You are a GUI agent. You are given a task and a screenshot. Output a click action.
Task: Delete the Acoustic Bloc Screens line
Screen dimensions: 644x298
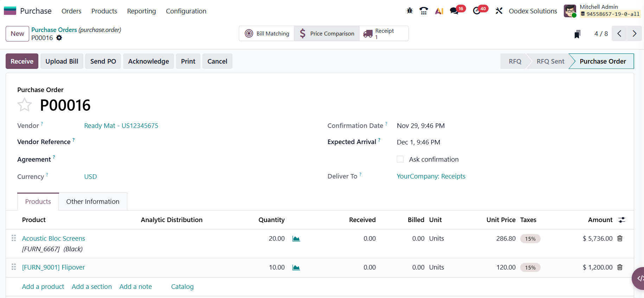click(620, 238)
